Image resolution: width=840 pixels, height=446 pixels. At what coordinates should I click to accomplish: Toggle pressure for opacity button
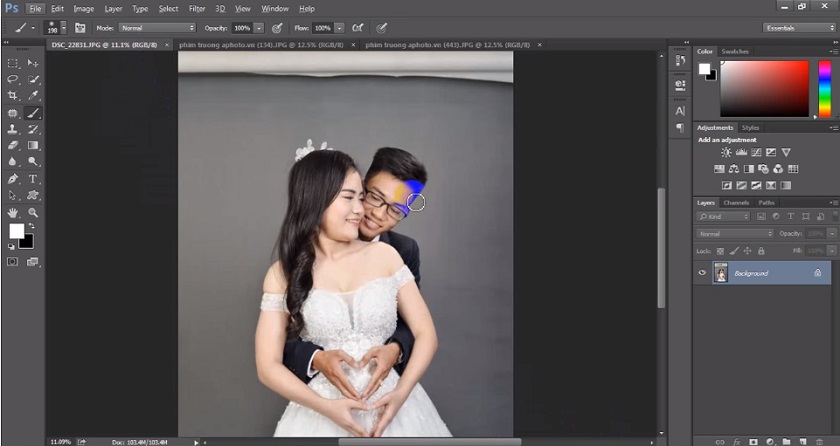click(277, 28)
